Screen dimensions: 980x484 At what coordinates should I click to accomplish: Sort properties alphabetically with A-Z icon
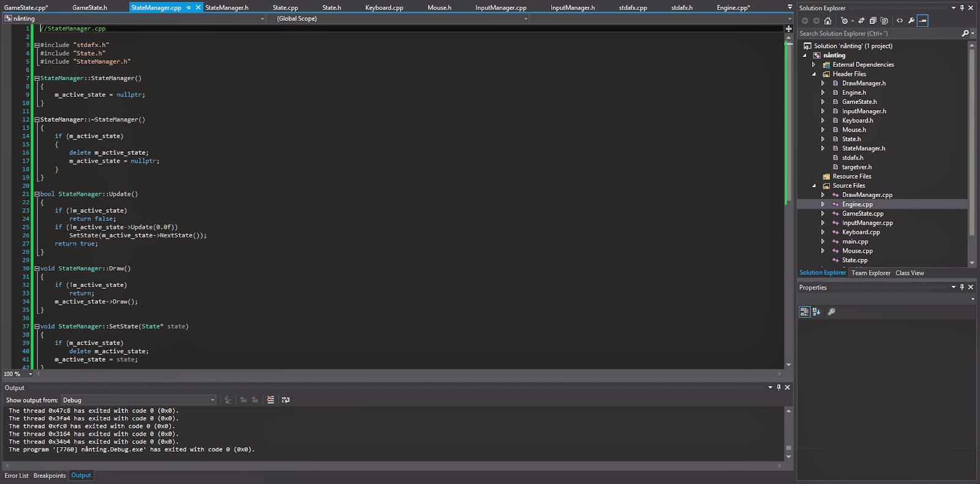pyautogui.click(x=816, y=312)
